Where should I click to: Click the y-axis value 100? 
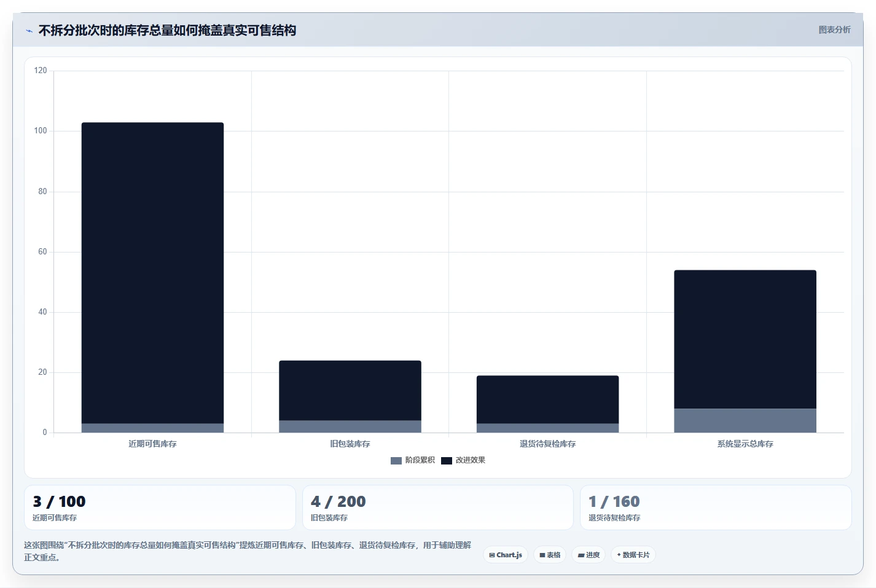coord(41,131)
